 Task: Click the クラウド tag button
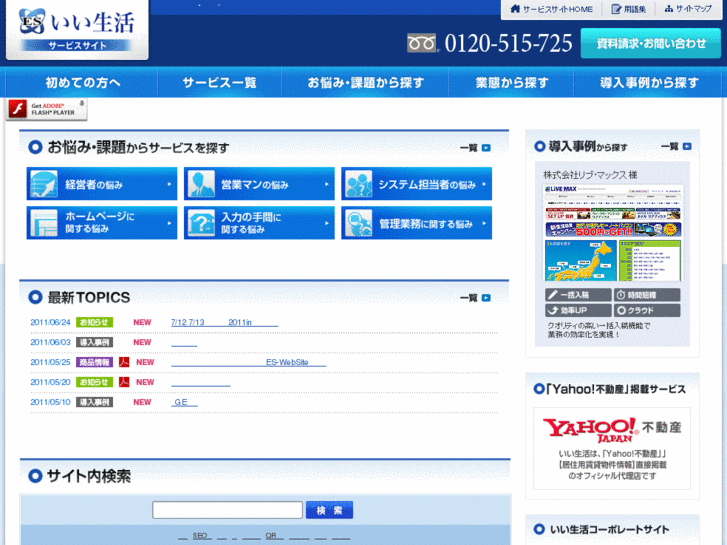tap(647, 310)
